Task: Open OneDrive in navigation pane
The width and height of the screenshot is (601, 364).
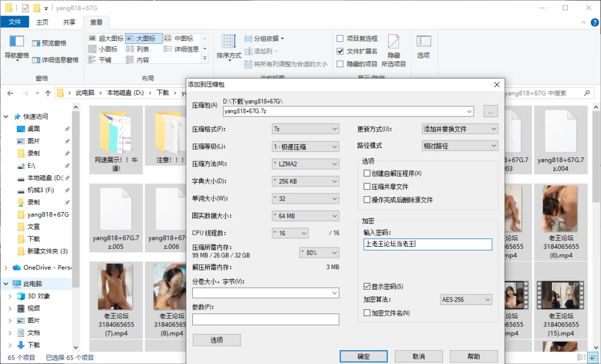Action: (47, 267)
